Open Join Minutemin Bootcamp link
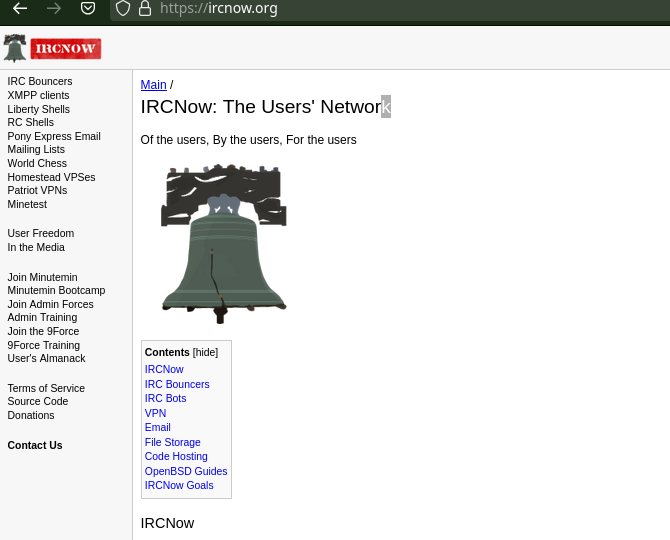Viewport: 670px width, 540px height. pos(56,290)
